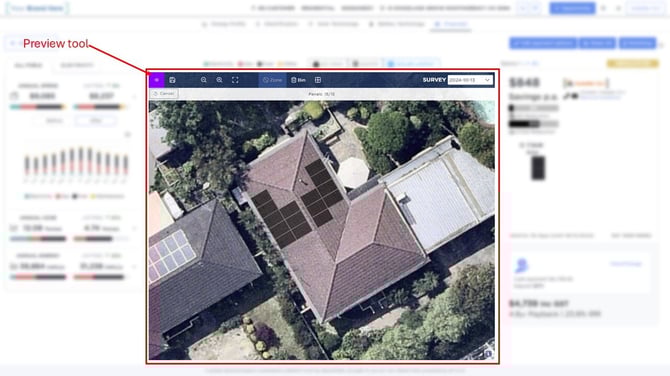Click the Your Brand Here logo
Viewport: 670px width, 376px height.
point(37,8)
